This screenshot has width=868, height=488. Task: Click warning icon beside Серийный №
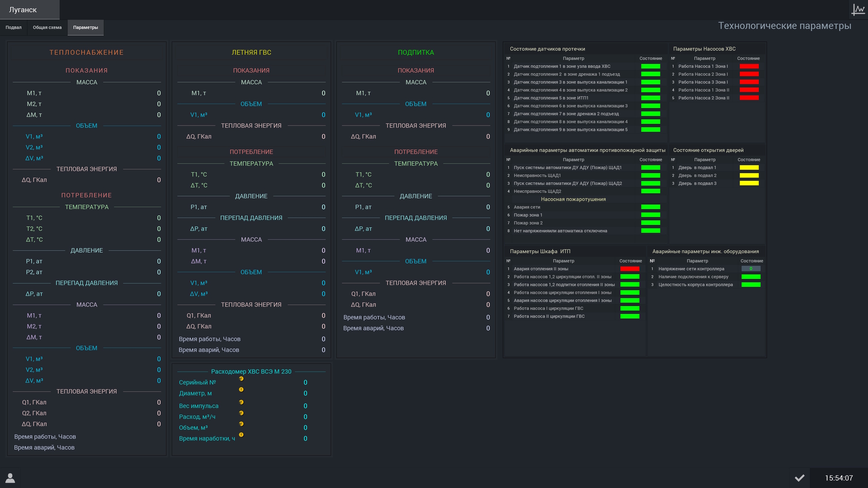[241, 379]
